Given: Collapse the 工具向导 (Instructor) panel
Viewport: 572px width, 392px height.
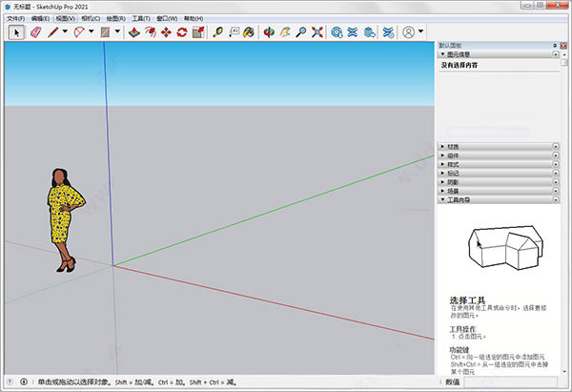Looking at the screenshot, I should click(499, 200).
